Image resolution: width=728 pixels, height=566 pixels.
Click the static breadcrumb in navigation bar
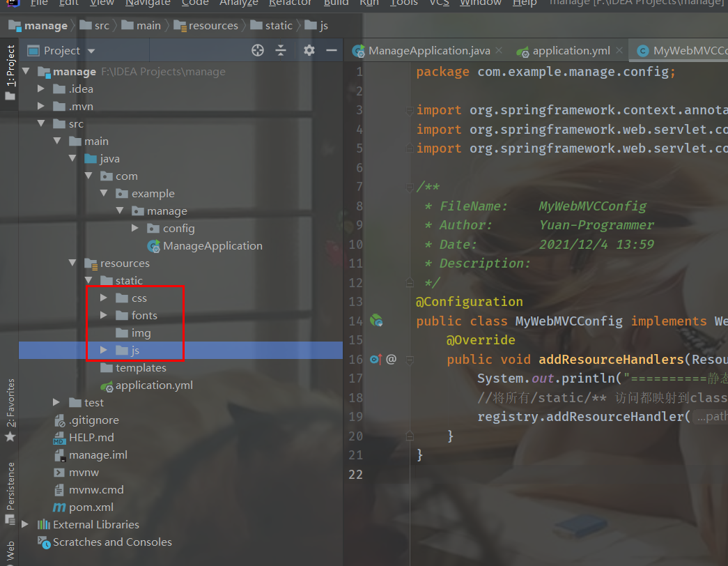[x=271, y=26]
